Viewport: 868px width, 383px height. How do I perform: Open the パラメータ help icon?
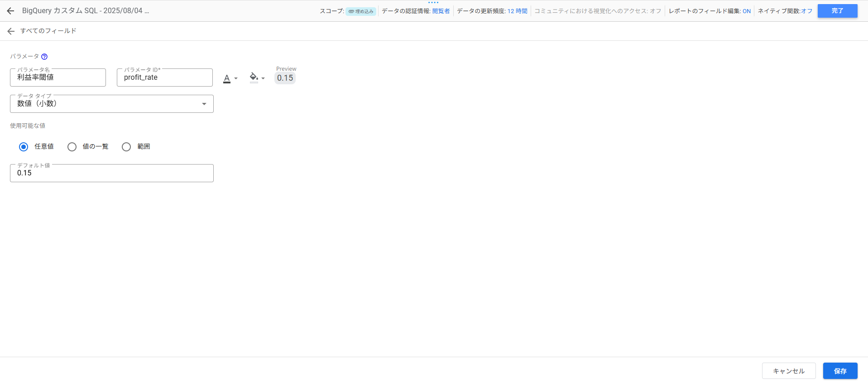(x=44, y=57)
